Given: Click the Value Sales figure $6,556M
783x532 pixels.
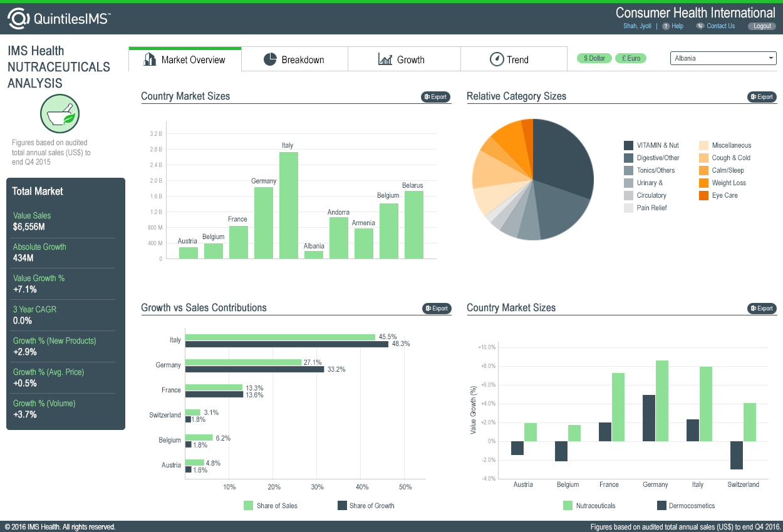Looking at the screenshot, I should (x=29, y=227).
